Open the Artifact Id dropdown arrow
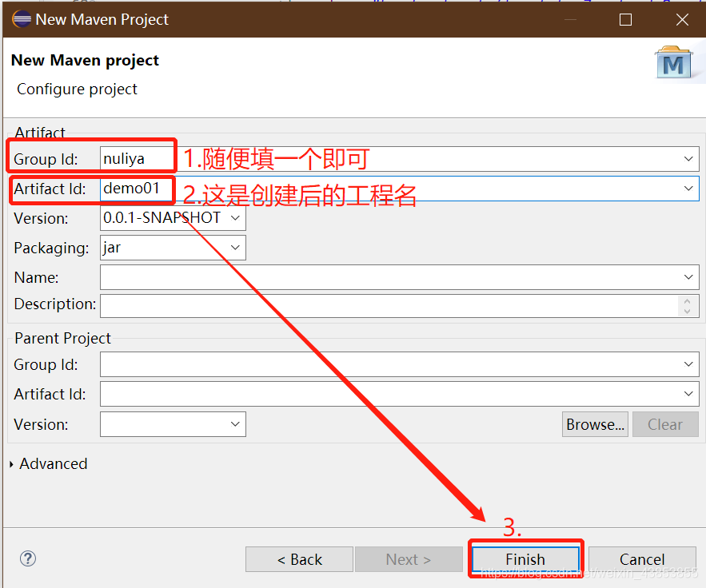 688,189
